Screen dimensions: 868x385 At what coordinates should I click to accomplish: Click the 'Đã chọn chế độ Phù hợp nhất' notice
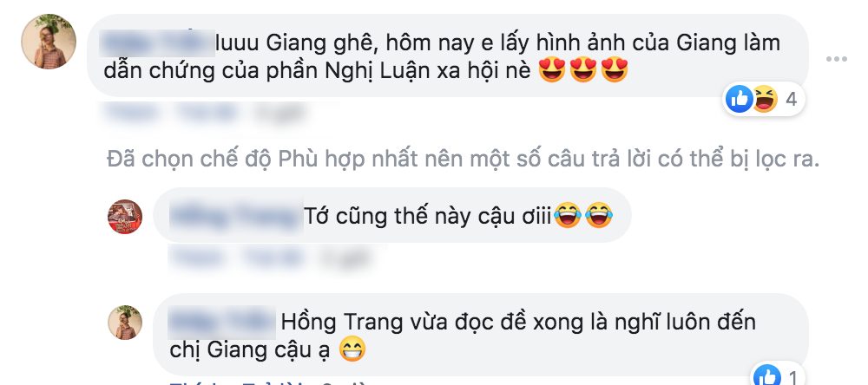[463, 160]
